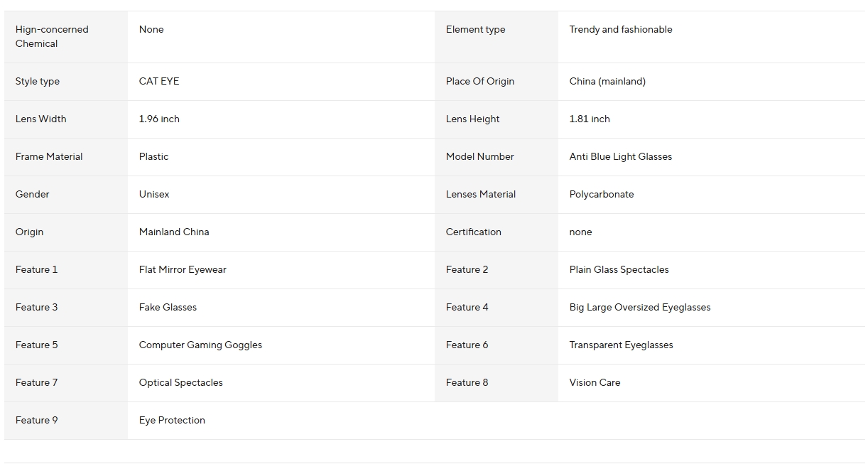The height and width of the screenshot is (464, 868).
Task: Click the "Plain Glass Spectacles" feature value
Action: click(x=619, y=270)
